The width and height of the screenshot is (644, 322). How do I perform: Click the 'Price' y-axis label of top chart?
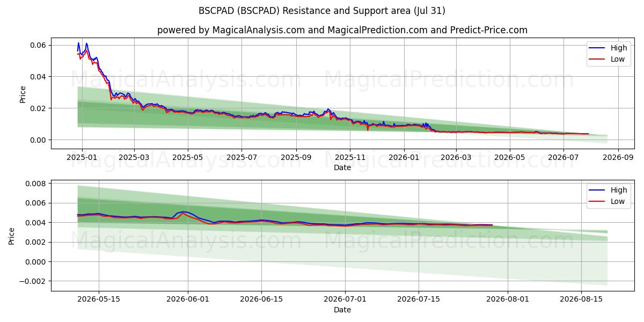pyautogui.click(x=23, y=94)
